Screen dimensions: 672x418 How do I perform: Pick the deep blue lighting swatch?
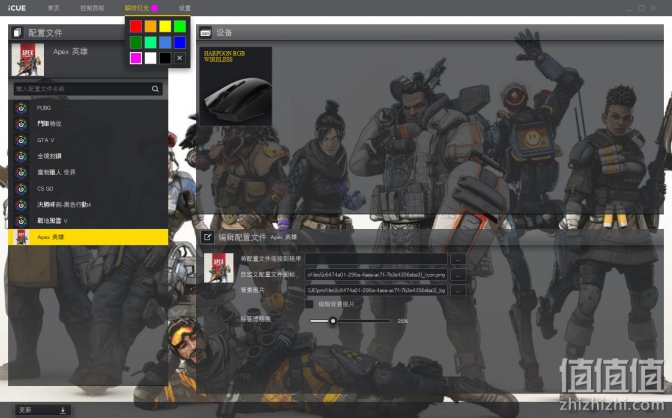point(180,42)
